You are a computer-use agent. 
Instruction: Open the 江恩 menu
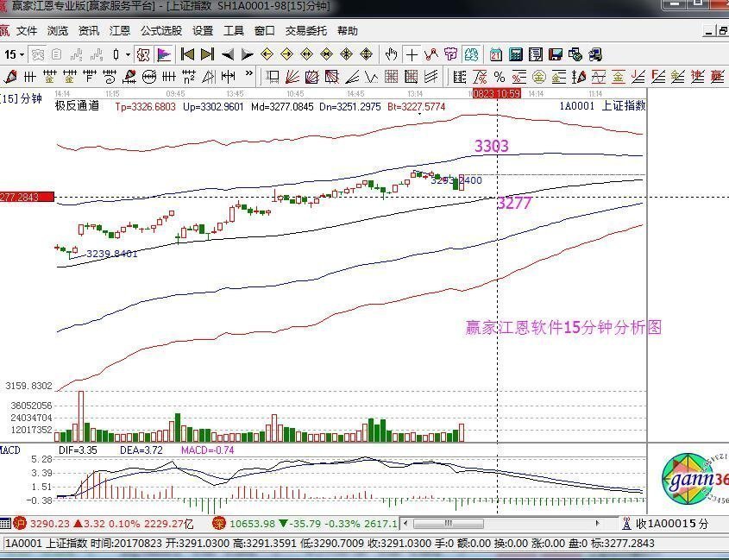(119, 31)
